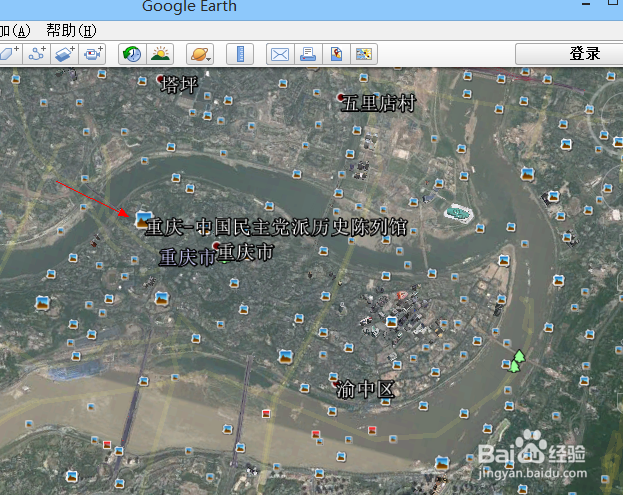Toggle sunlight across the landscape
The height and width of the screenshot is (495, 623).
160,54
